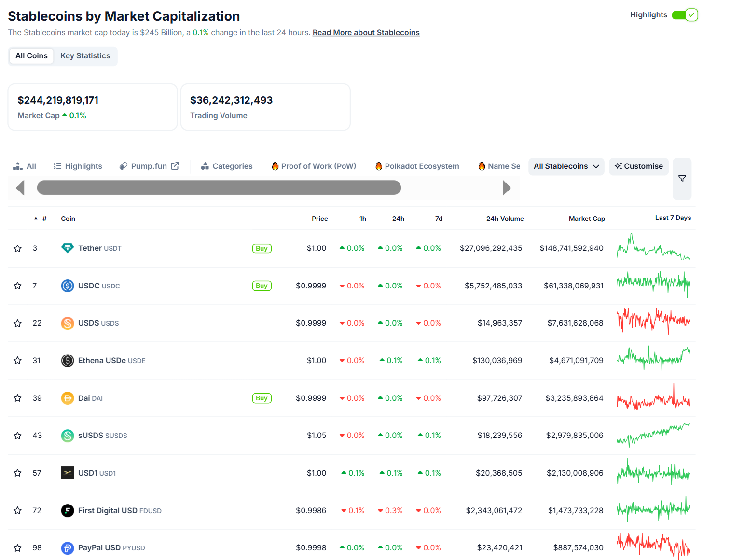Open the All Stablecoins dropdown

coord(566,166)
